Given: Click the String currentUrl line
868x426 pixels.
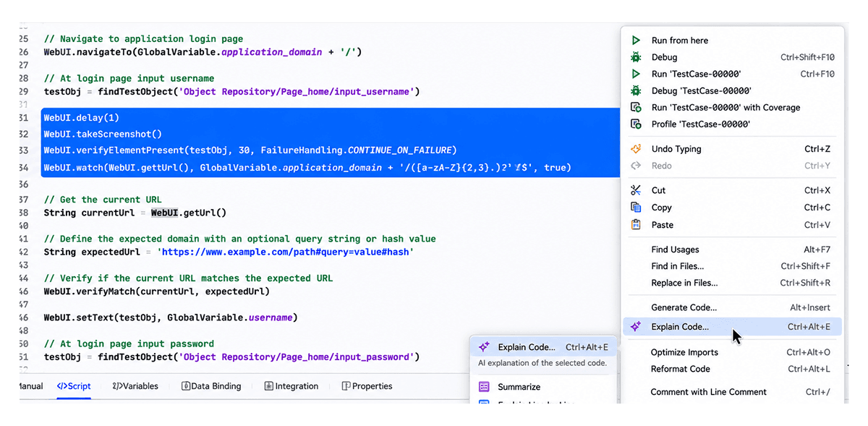Looking at the screenshot, I should [135, 213].
